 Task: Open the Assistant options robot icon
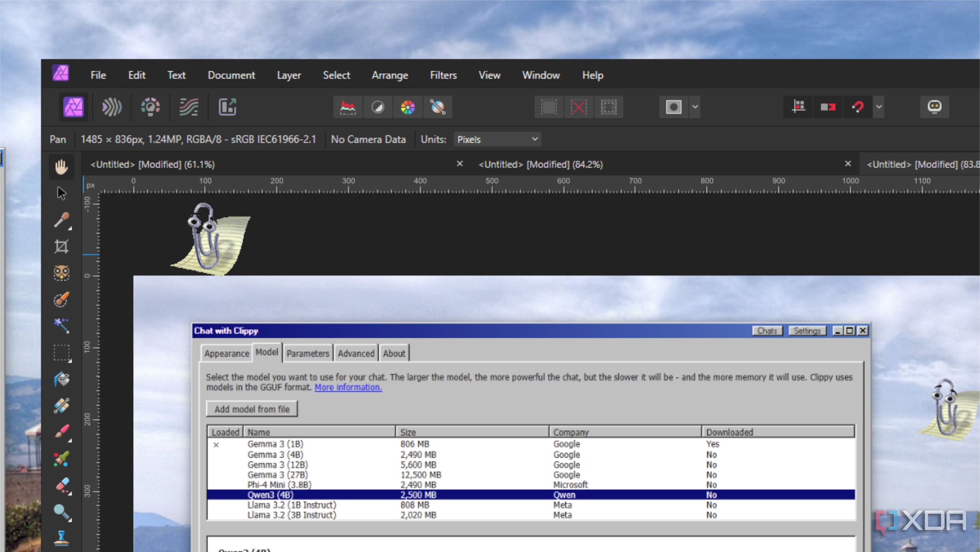click(x=934, y=107)
